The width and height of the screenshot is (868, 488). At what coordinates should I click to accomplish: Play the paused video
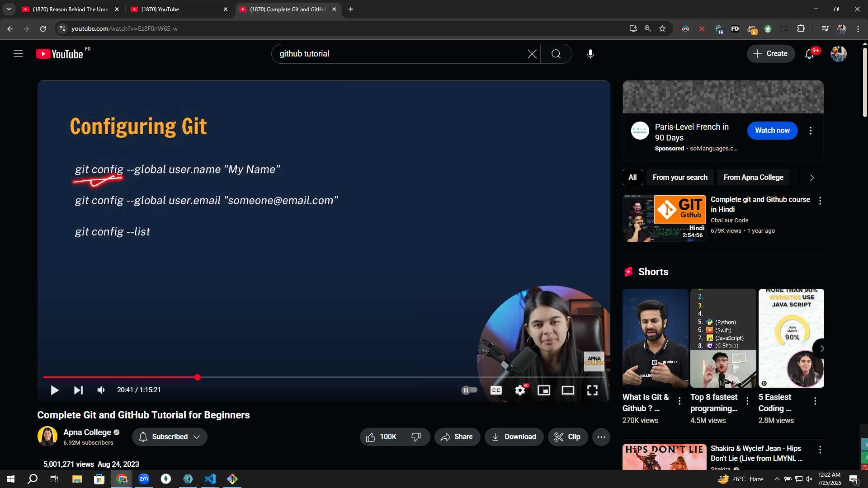click(54, 390)
